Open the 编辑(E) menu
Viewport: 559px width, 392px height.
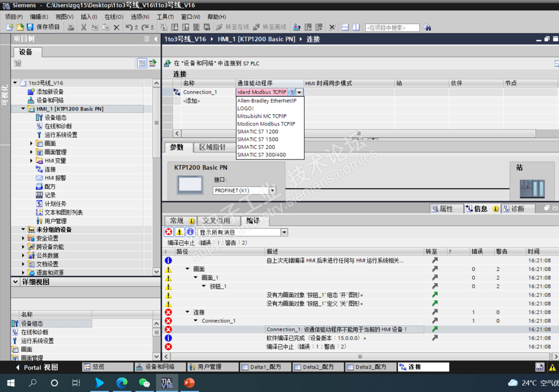coord(39,17)
